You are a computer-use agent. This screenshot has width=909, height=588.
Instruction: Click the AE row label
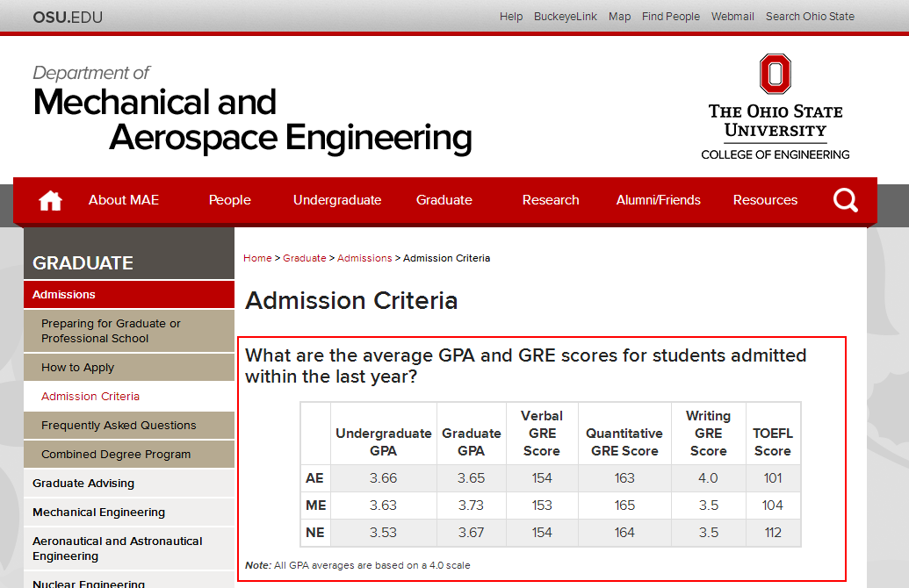[x=314, y=478]
